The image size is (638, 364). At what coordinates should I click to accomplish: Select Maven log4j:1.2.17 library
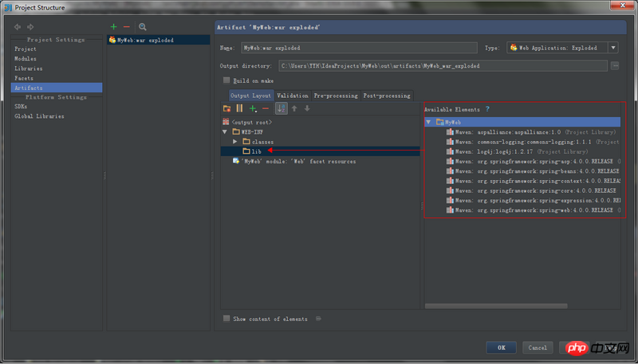[x=517, y=151]
